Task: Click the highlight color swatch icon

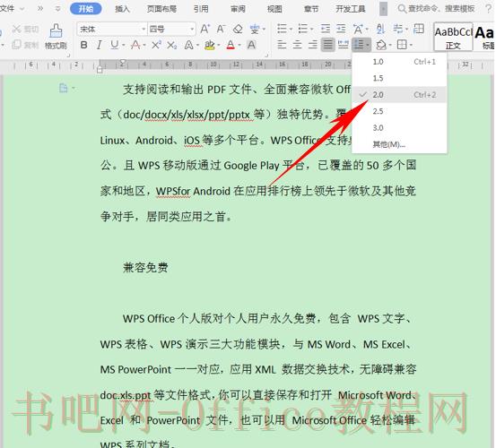Action: click(x=209, y=45)
